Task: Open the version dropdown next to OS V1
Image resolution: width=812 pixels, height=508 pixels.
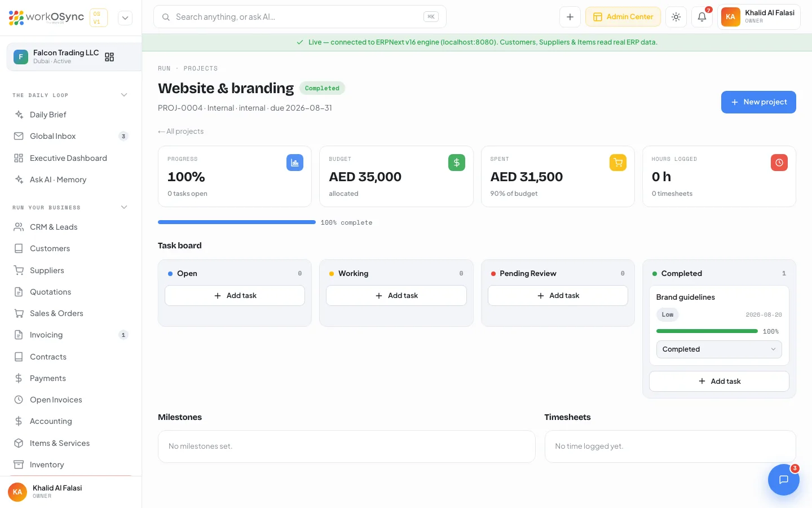Action: [125, 18]
